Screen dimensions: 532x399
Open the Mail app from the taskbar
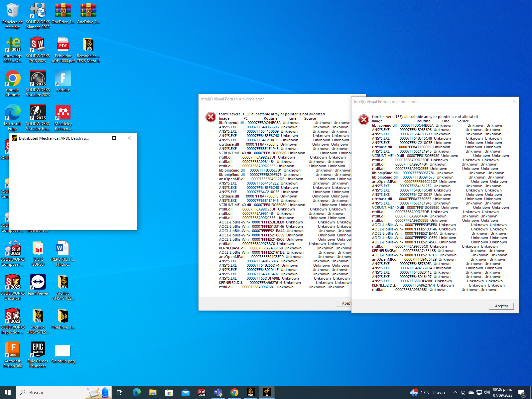coord(185,392)
